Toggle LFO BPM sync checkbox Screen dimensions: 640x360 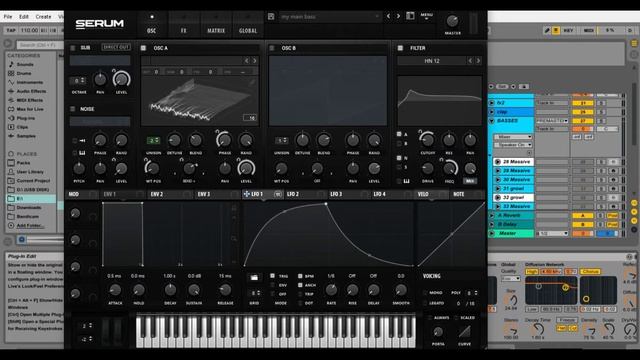tap(300, 276)
